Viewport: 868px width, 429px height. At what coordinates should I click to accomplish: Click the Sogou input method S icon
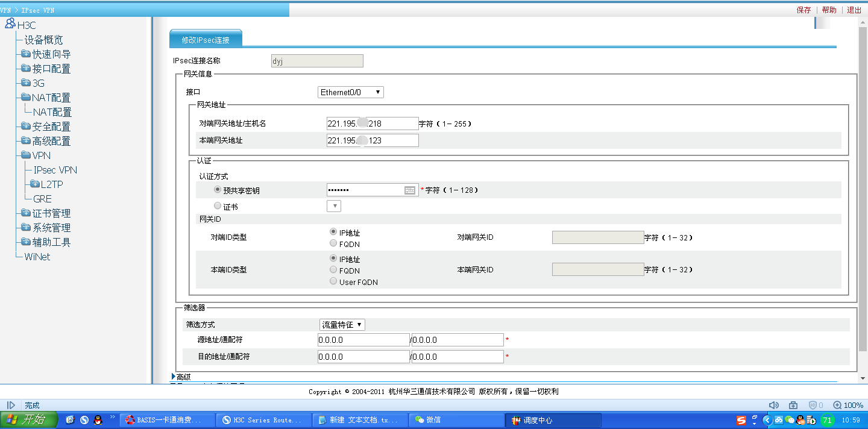coord(741,420)
